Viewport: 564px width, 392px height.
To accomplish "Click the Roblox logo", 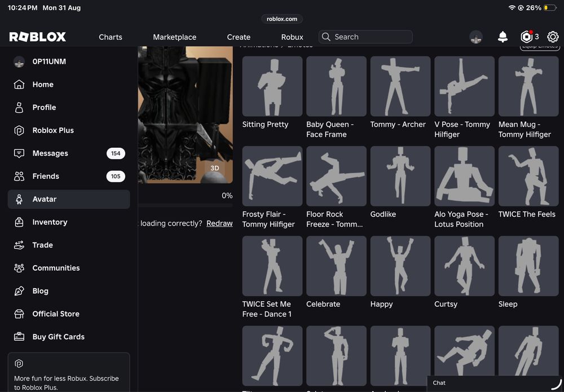I will [38, 37].
